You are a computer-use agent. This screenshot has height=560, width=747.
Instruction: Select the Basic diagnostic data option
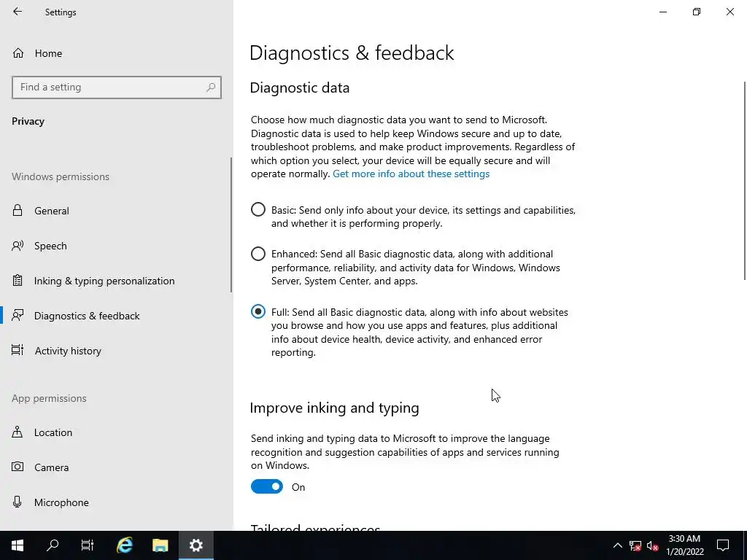pos(258,209)
